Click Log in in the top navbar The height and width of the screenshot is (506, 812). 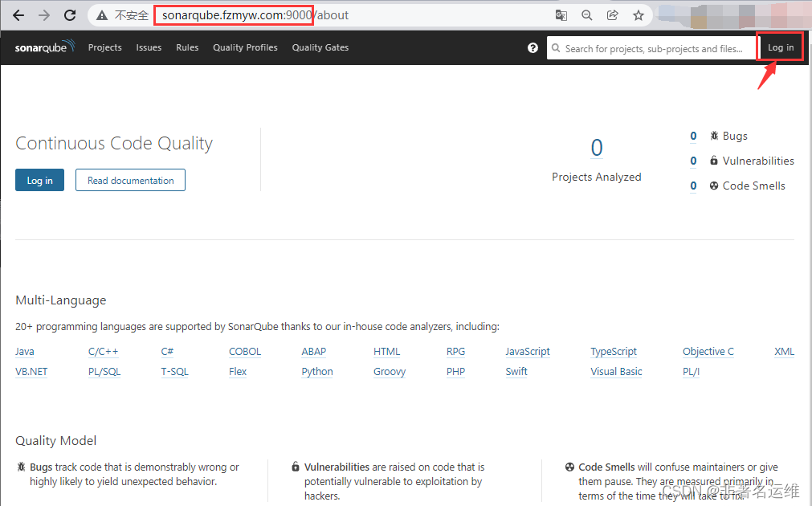click(x=781, y=47)
